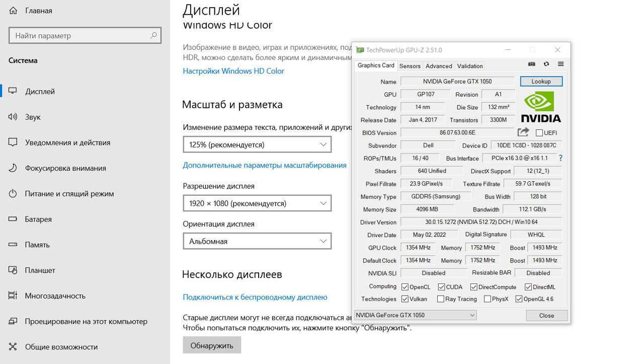Click the Resizable BAR Disabled value
The width and height of the screenshot is (644, 364).
tap(538, 273)
